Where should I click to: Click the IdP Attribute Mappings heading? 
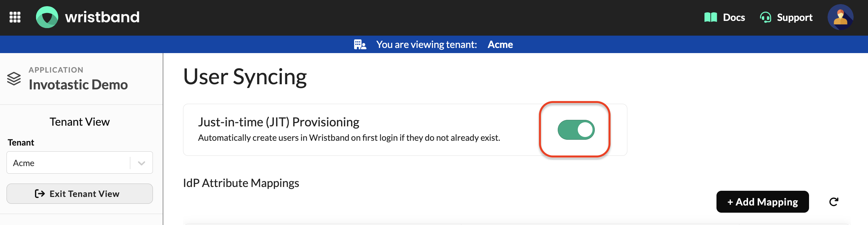coord(241,183)
